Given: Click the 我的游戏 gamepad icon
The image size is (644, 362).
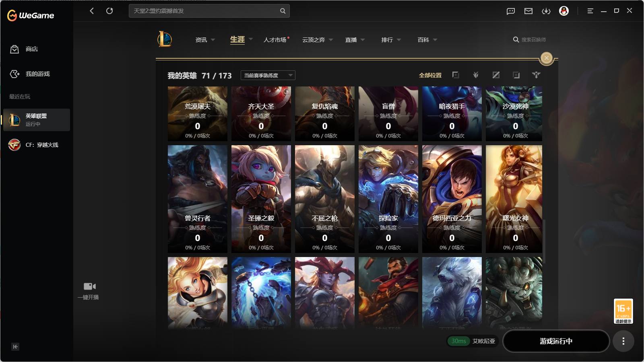Looking at the screenshot, I should tap(14, 74).
